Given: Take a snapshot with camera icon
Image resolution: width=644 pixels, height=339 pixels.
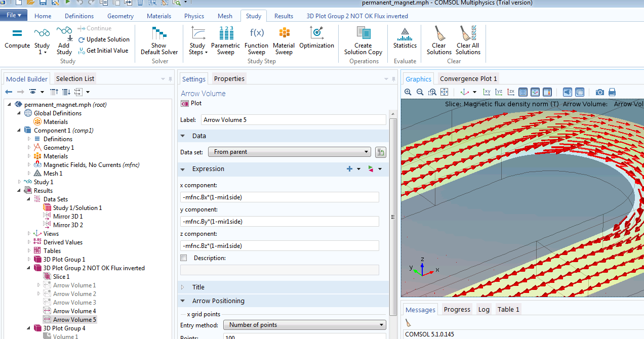Looking at the screenshot, I should [x=599, y=92].
